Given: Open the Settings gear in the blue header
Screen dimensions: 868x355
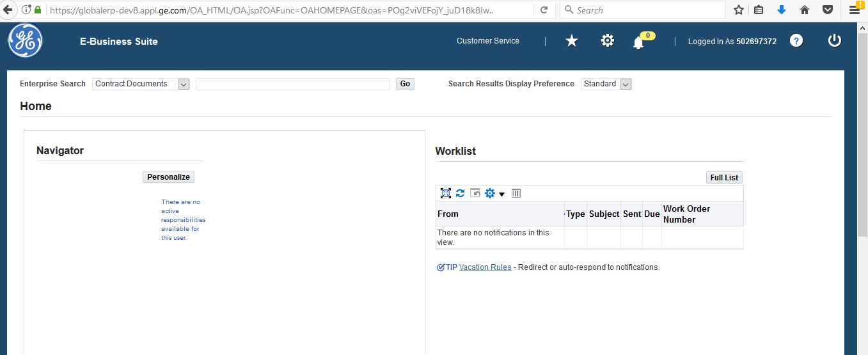Looking at the screenshot, I should [x=607, y=41].
